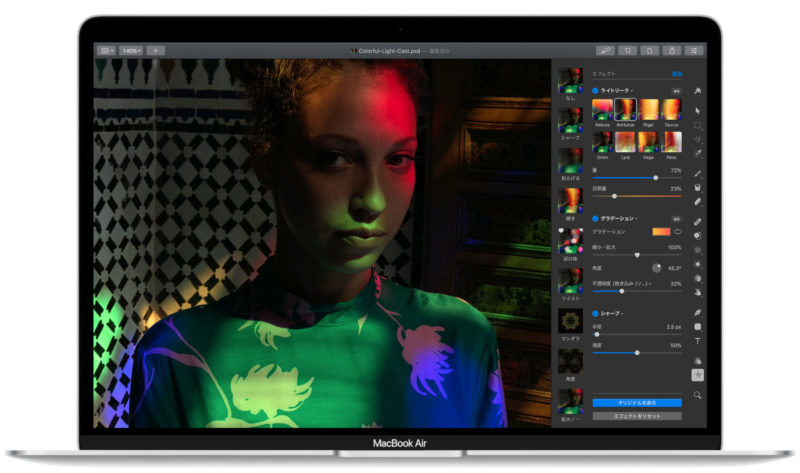Click the angle dial at 45.3°
The height and width of the screenshot is (473, 800).
(x=657, y=268)
